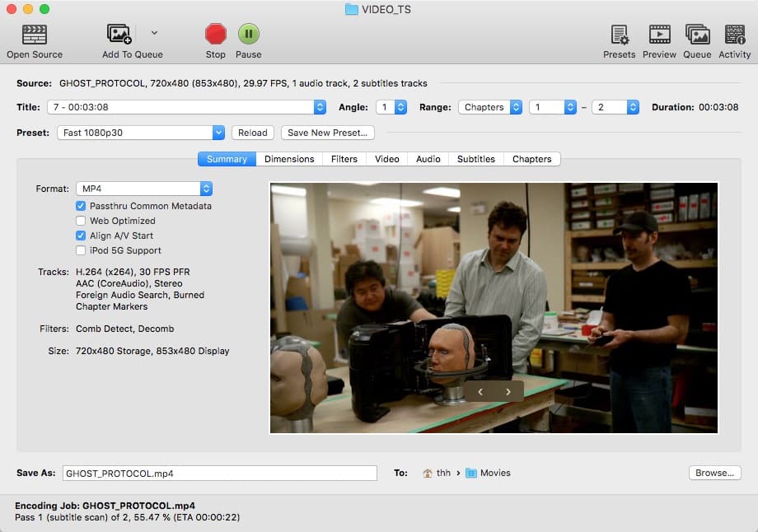Screen dimensions: 758x532
Task: Open the Preset dropdown for Fast 1080p30
Action: (140, 132)
